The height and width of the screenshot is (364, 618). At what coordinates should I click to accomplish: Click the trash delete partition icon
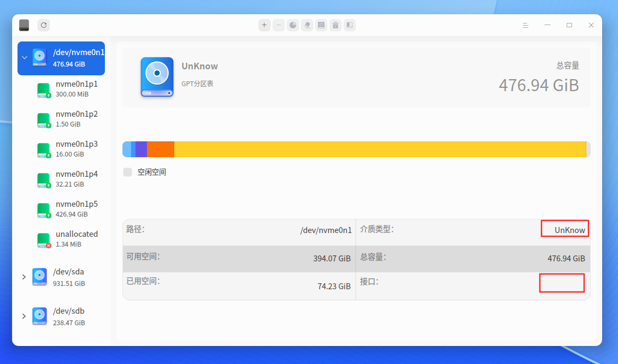click(336, 25)
